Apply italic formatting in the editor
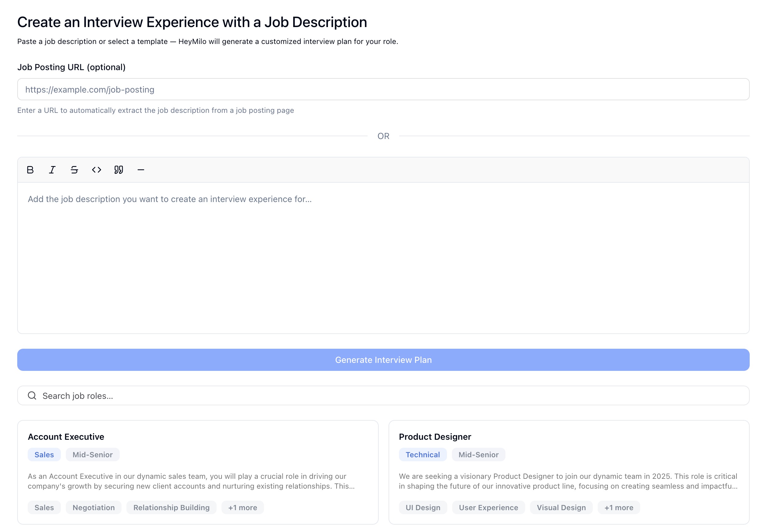Viewport: 766px width, 532px height. [x=52, y=170]
